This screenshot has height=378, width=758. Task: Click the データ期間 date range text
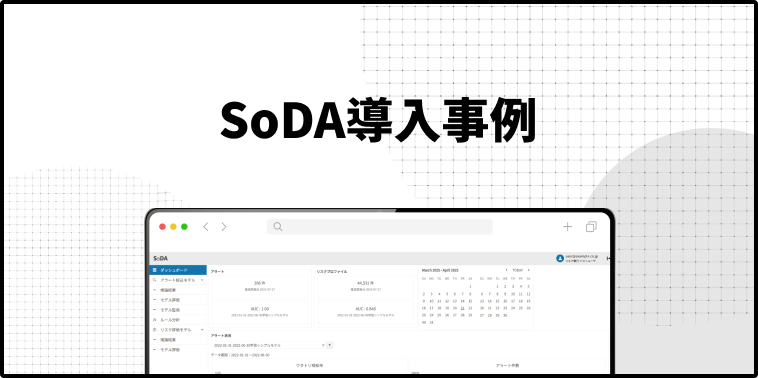(x=240, y=355)
